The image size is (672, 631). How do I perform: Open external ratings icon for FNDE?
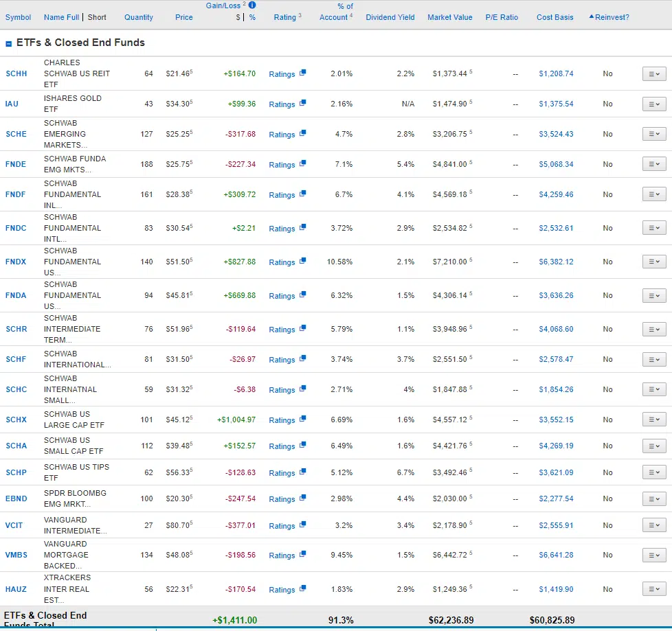click(x=302, y=163)
